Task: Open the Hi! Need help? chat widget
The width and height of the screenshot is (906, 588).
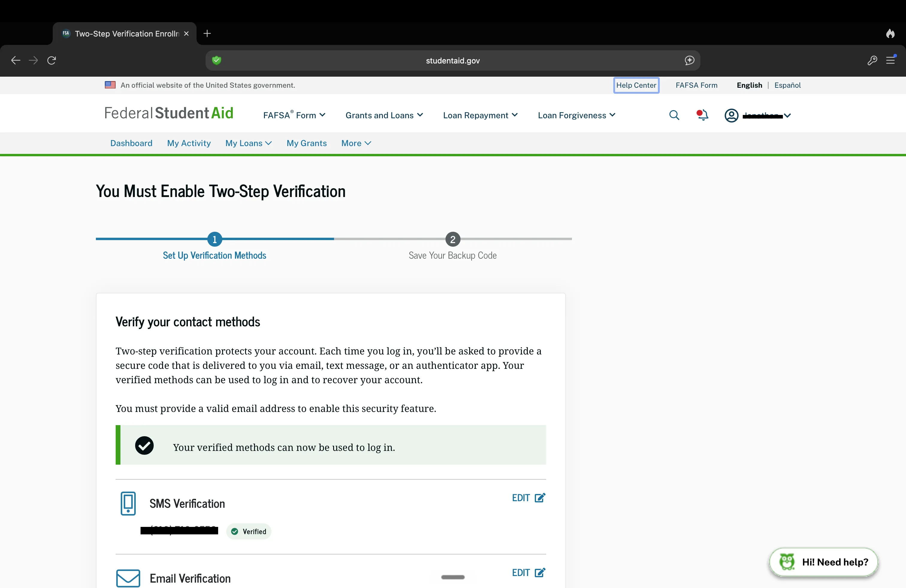Action: tap(824, 562)
